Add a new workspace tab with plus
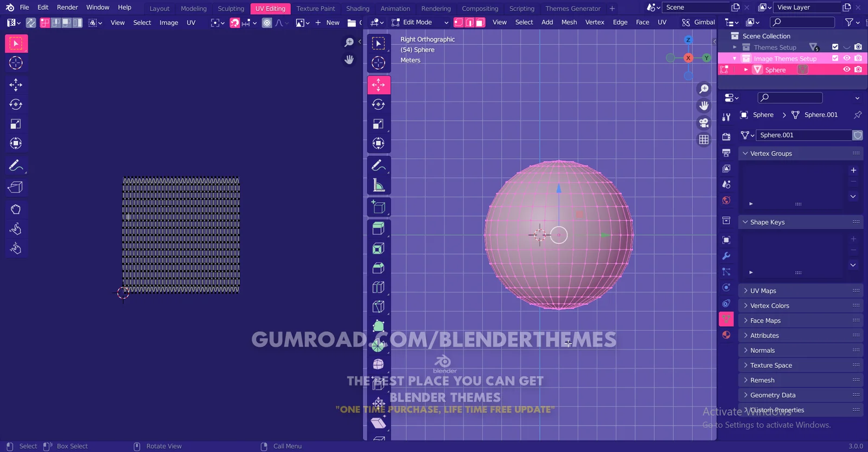The height and width of the screenshot is (452, 868). (612, 9)
